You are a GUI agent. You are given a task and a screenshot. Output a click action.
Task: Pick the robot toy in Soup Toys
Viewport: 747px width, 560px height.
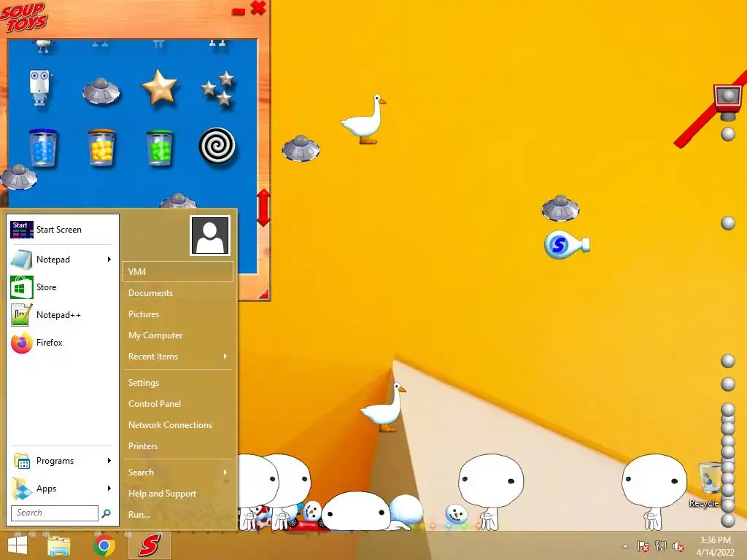click(41, 87)
